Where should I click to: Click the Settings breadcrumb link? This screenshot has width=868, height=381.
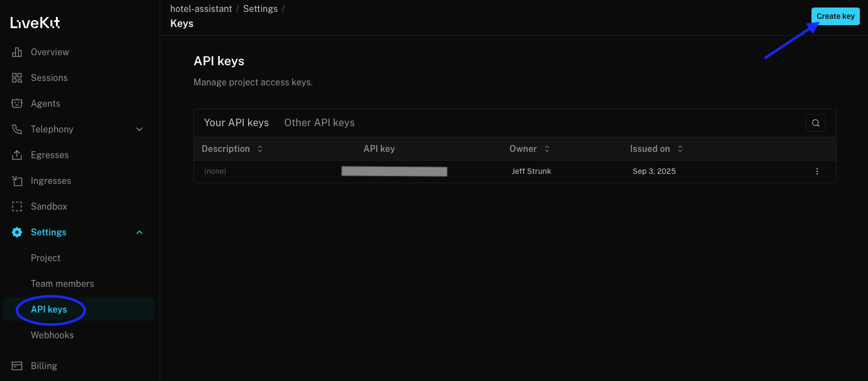click(260, 9)
